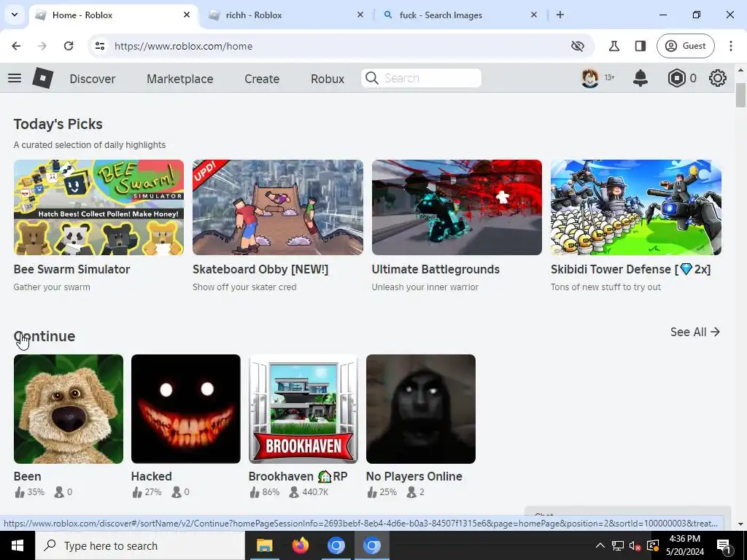Open a new browser tab
747x560 pixels.
tap(560, 15)
